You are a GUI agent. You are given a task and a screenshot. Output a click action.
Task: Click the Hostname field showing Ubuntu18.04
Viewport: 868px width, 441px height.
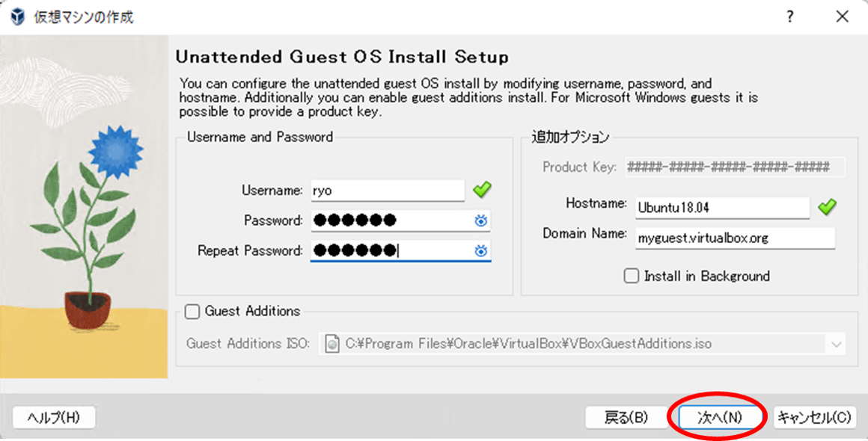coord(721,207)
